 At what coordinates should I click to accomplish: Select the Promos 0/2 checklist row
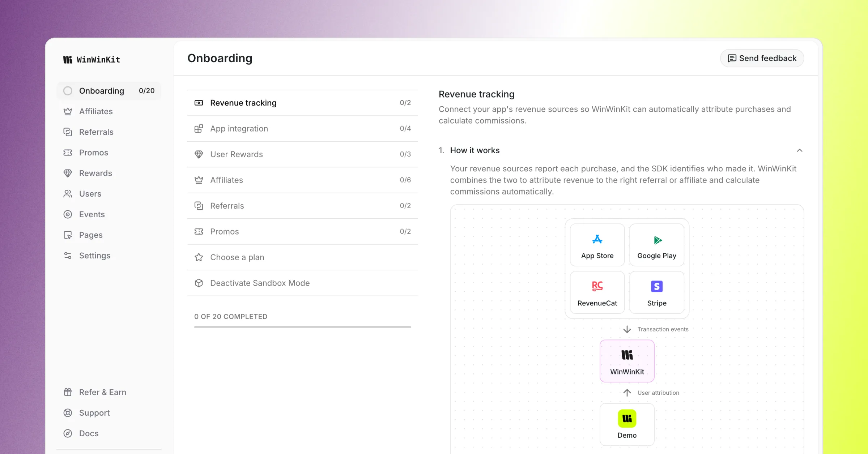(x=302, y=231)
